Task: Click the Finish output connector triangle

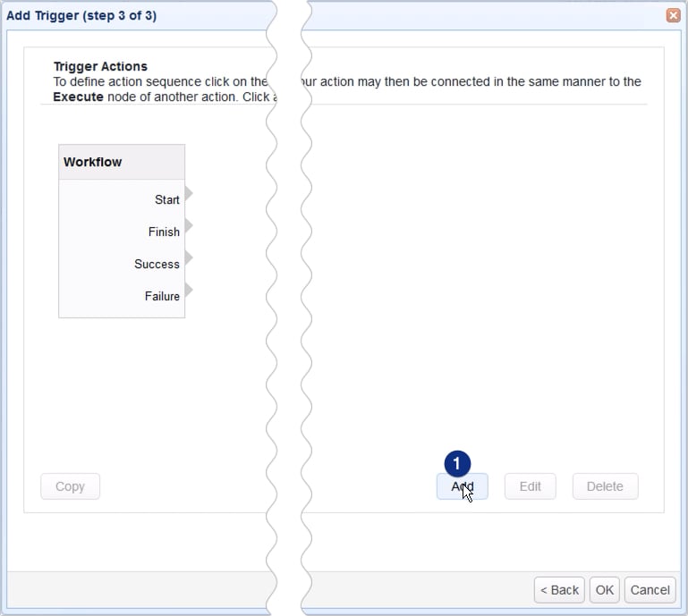Action: (x=189, y=226)
